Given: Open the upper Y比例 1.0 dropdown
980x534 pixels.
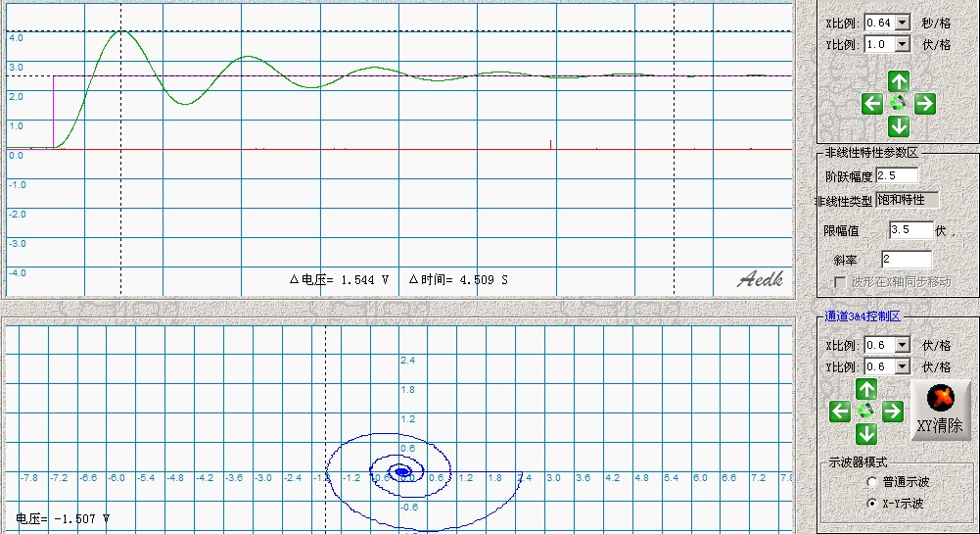Looking at the screenshot, I should 902,44.
